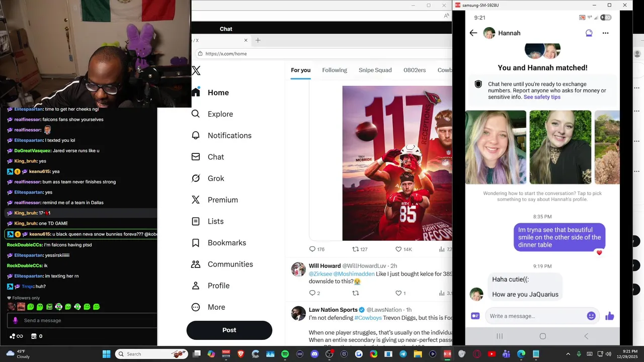The height and width of the screenshot is (362, 644).
Task: Open Notifications in the X sidebar
Action: pos(221,135)
